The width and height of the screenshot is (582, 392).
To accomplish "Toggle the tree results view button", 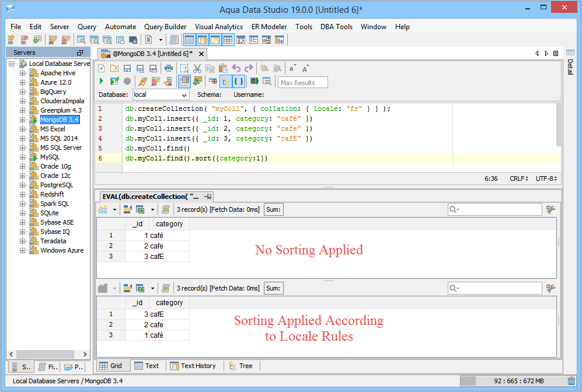I will coord(226,81).
